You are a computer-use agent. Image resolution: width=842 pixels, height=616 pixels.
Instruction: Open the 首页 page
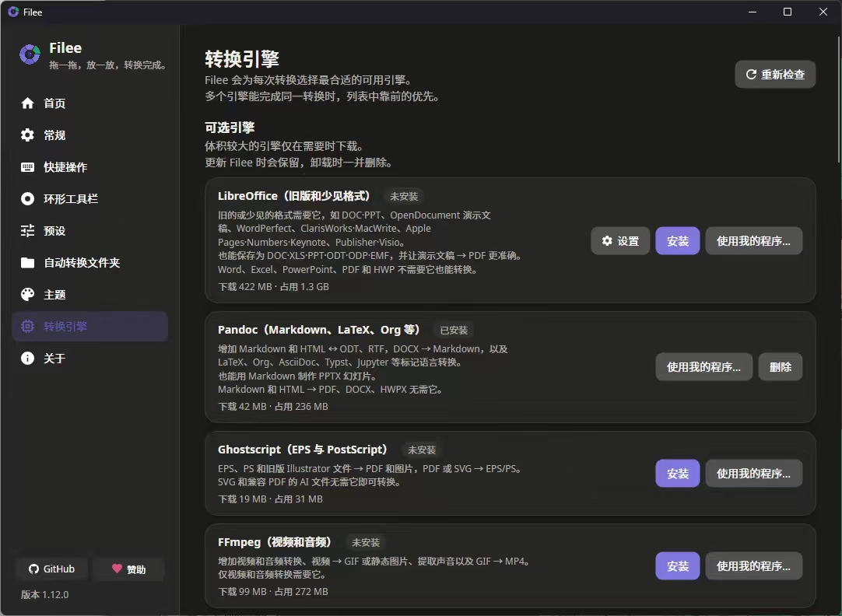click(x=90, y=103)
